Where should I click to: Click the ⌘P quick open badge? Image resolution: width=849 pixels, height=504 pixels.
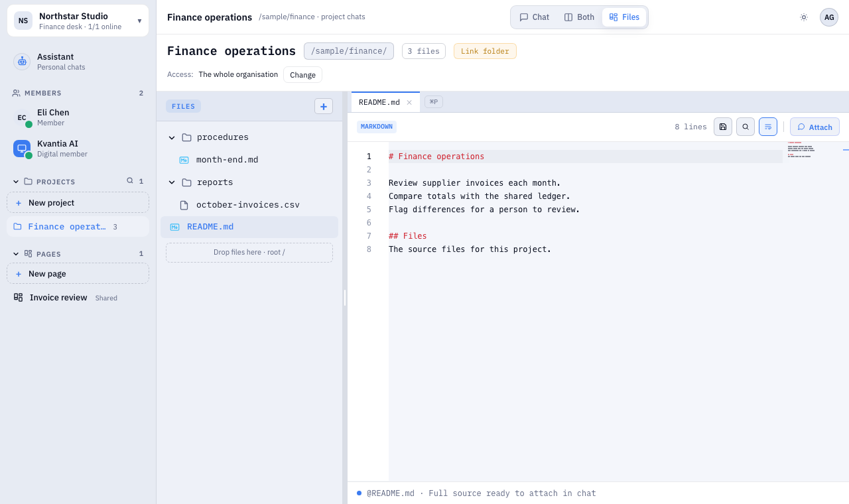tap(434, 101)
